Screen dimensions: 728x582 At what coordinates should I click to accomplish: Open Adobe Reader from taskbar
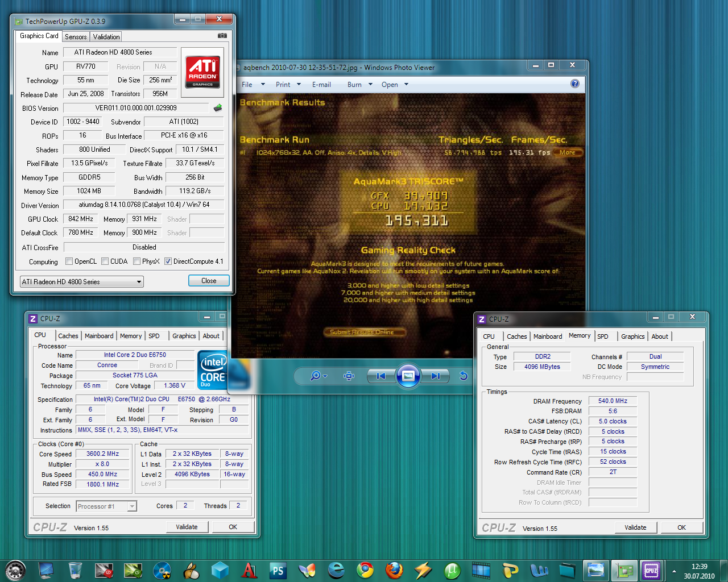pos(249,570)
